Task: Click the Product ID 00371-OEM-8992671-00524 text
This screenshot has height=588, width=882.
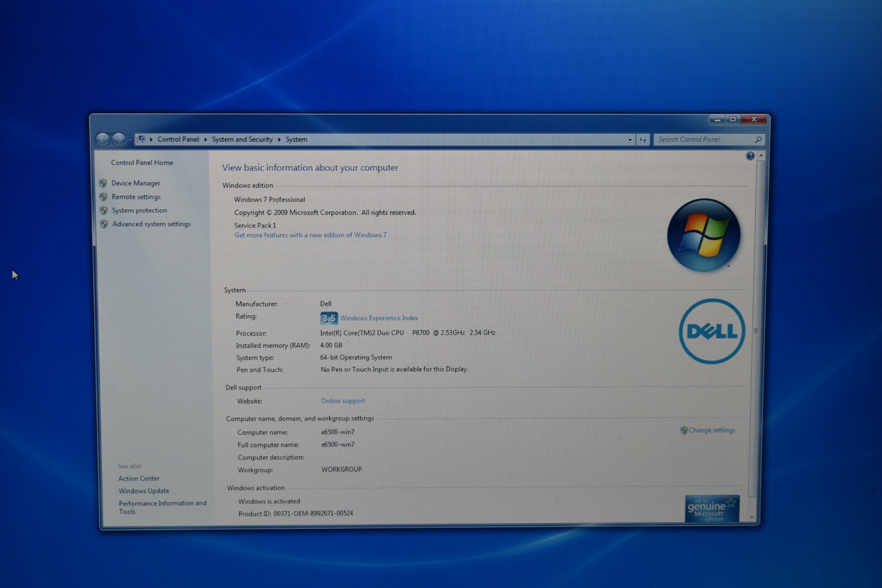Action: click(x=295, y=514)
